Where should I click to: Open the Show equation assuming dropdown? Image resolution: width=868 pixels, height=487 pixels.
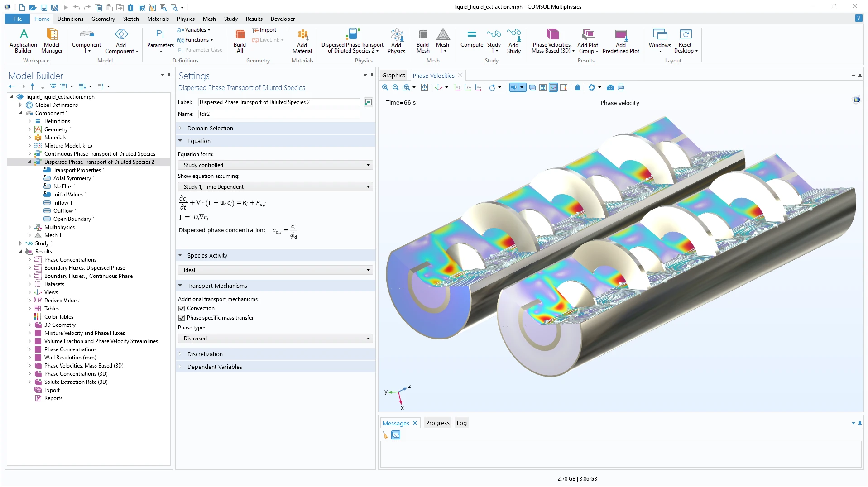pyautogui.click(x=275, y=187)
